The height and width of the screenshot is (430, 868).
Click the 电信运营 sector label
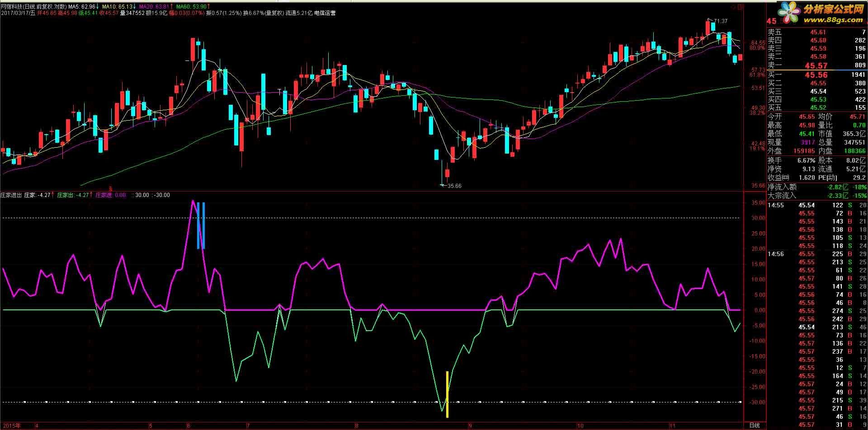click(x=325, y=13)
